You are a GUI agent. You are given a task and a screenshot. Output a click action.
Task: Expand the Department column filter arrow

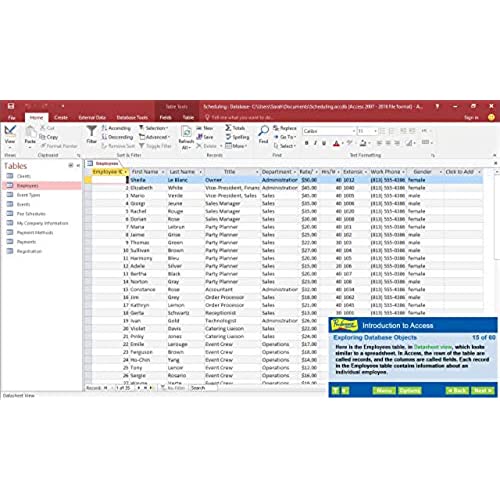click(295, 172)
